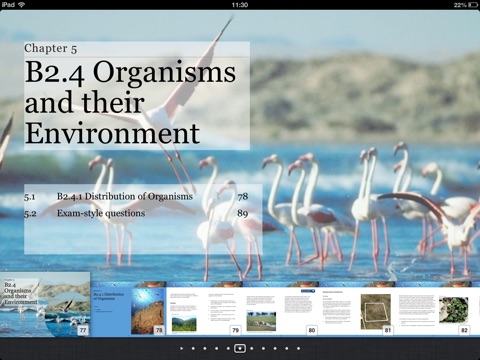Select the page 77 chapter cover thumbnail
This screenshot has height=360, width=480.
pos(45,304)
